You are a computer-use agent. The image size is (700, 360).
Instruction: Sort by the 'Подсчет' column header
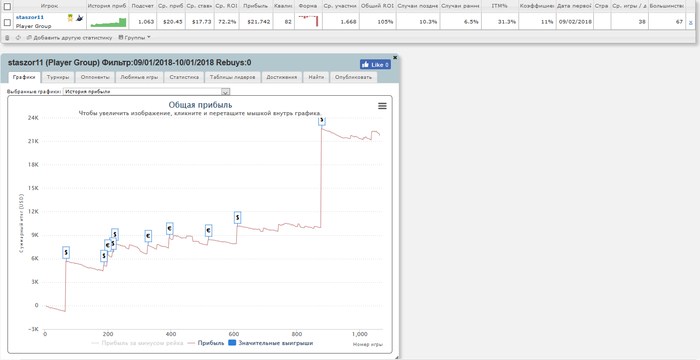[x=143, y=7]
